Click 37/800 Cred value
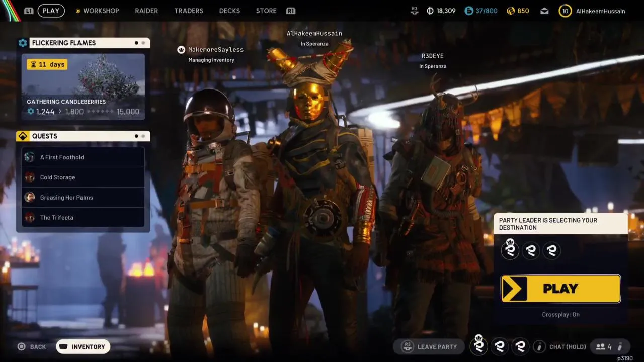 [x=487, y=11]
